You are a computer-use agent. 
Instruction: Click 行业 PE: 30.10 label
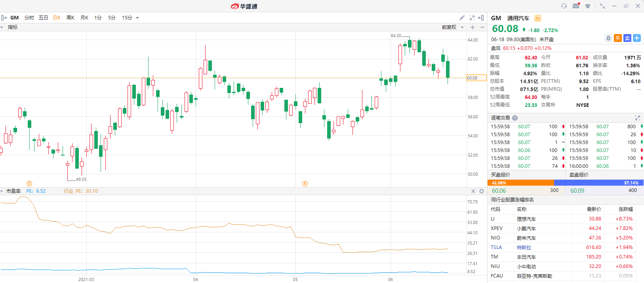click(81, 191)
